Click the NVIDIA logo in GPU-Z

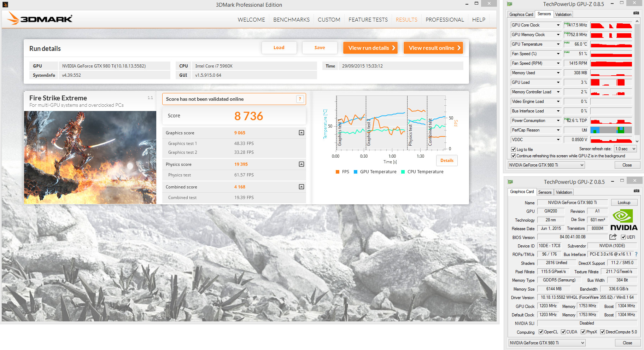(624, 220)
